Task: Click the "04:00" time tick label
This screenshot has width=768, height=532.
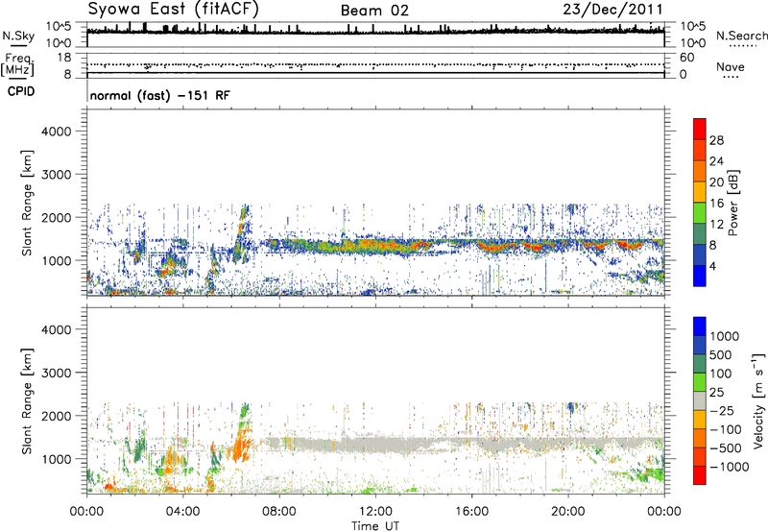Action: 182,512
